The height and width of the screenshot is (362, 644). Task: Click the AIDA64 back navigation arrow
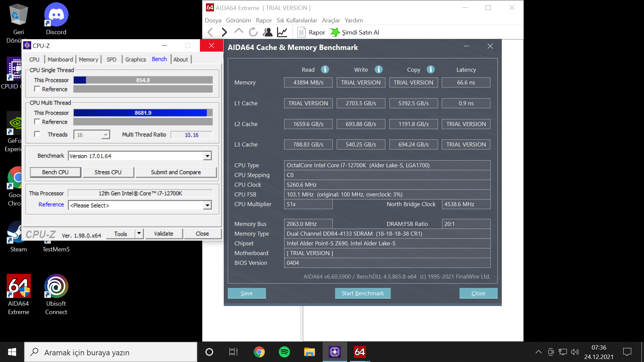pyautogui.click(x=210, y=32)
